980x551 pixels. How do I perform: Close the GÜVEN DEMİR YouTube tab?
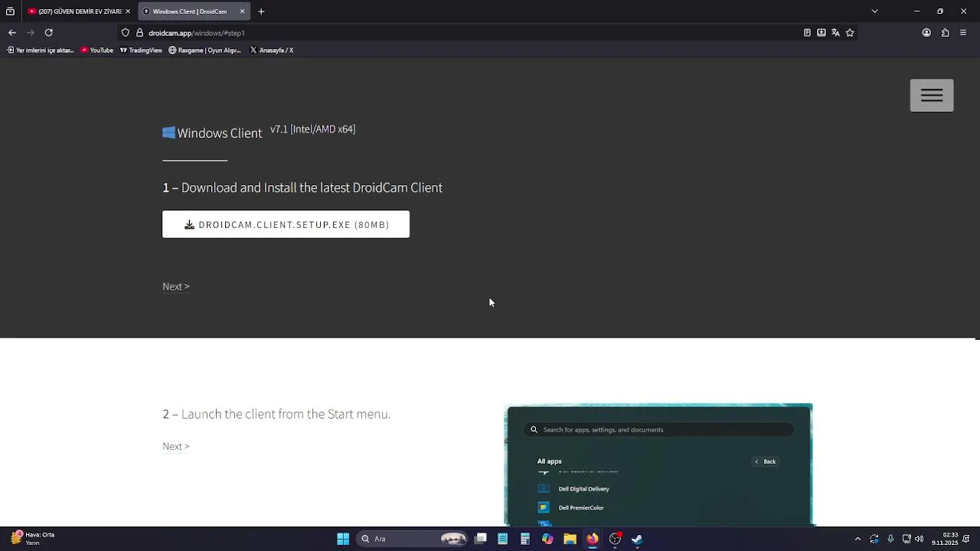pyautogui.click(x=128, y=11)
